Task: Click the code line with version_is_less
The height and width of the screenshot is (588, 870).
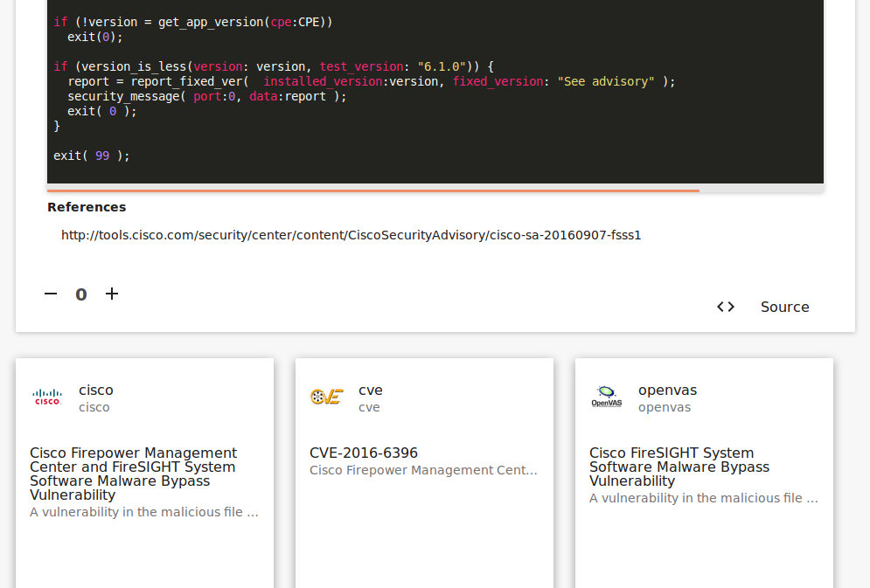Action: click(x=274, y=66)
